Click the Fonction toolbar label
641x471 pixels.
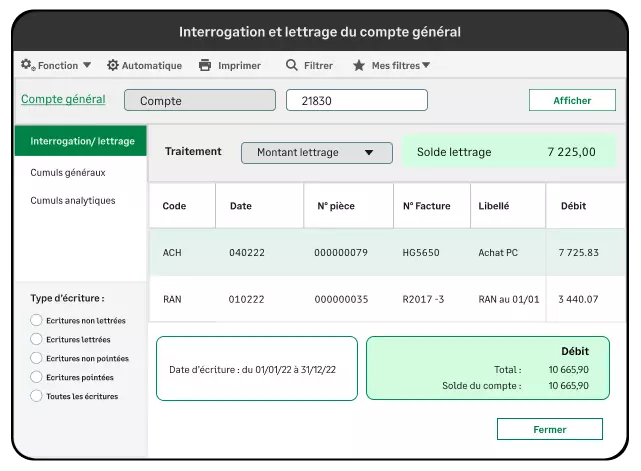(x=58, y=65)
